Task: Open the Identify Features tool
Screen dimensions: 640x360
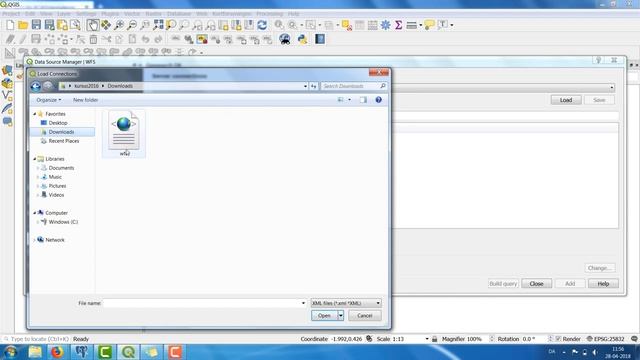Action: (x=279, y=25)
